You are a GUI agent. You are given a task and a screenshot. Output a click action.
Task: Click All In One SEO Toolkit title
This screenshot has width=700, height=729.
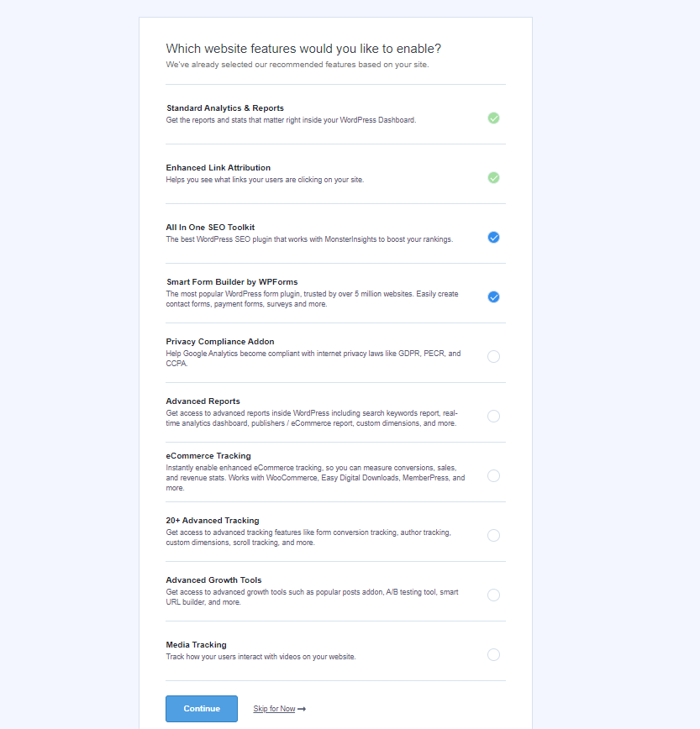[x=210, y=228]
